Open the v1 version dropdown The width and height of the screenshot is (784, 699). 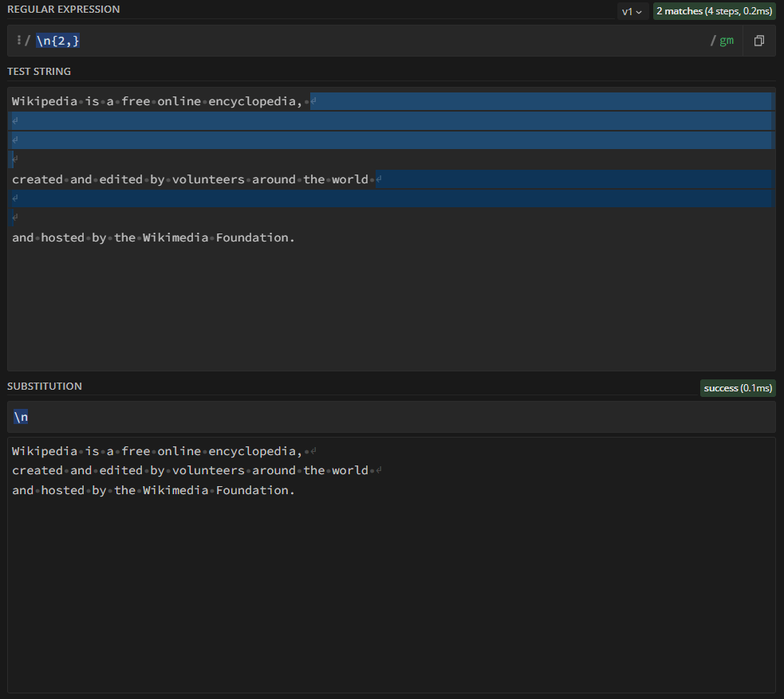629,11
